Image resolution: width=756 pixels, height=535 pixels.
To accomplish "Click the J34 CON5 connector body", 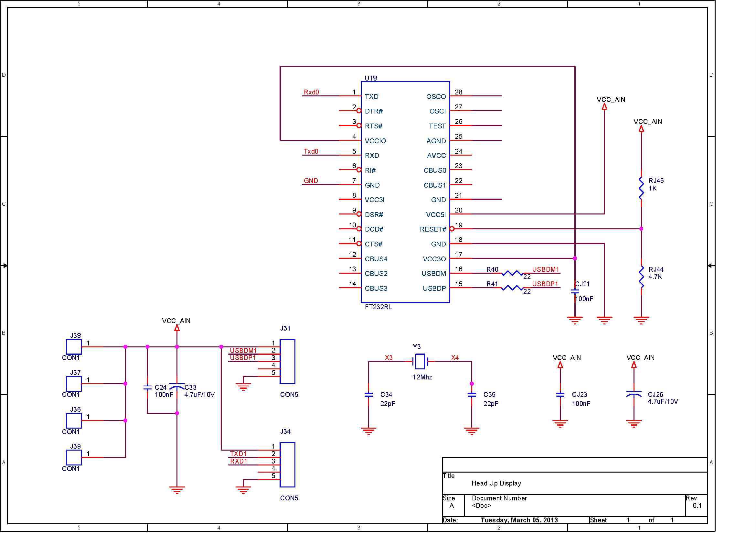I will pos(287,465).
